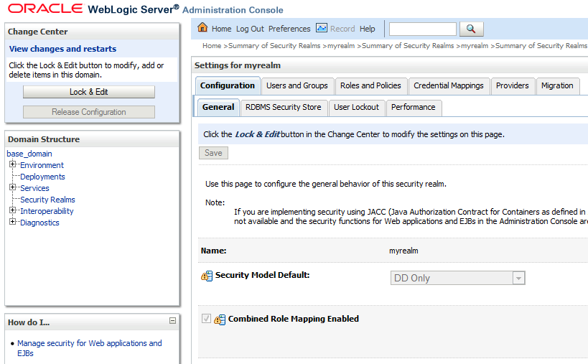This screenshot has width=588, height=364.
Task: Expand the Interoperability tree node
Action: (x=12, y=210)
